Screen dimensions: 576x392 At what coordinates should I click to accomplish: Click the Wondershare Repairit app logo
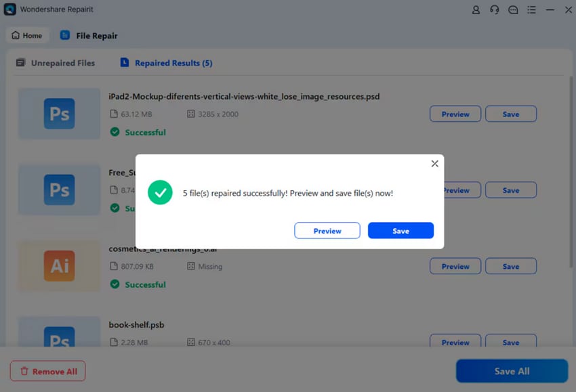[10, 9]
